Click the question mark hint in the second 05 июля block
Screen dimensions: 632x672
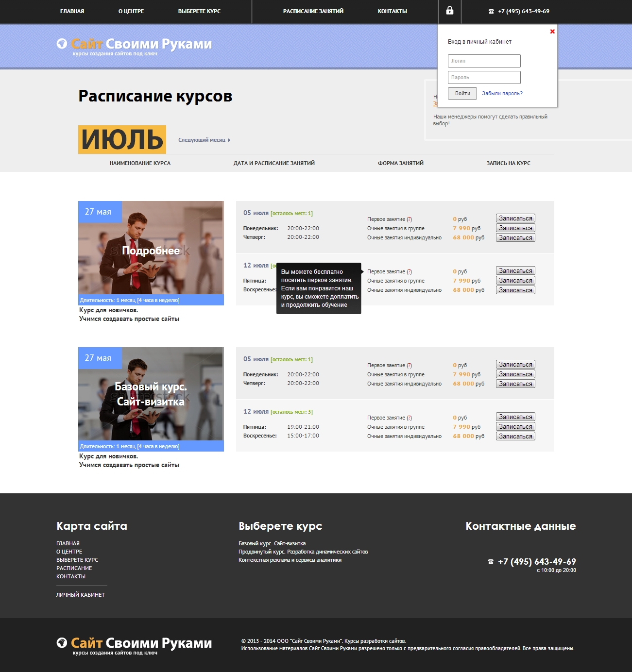[x=409, y=366]
